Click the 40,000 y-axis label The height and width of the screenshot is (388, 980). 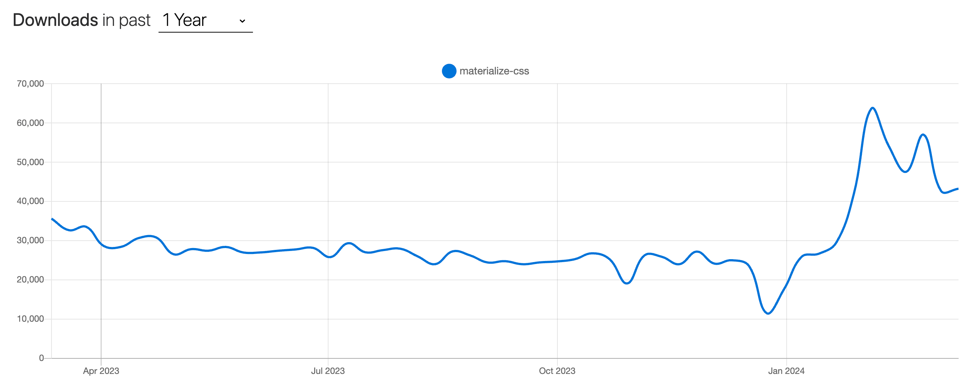[30, 201]
